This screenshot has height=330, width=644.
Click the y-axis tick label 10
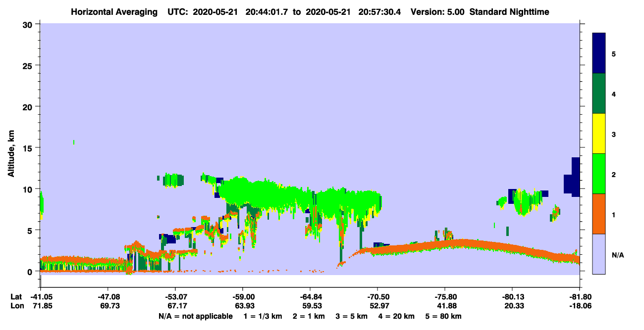click(29, 189)
